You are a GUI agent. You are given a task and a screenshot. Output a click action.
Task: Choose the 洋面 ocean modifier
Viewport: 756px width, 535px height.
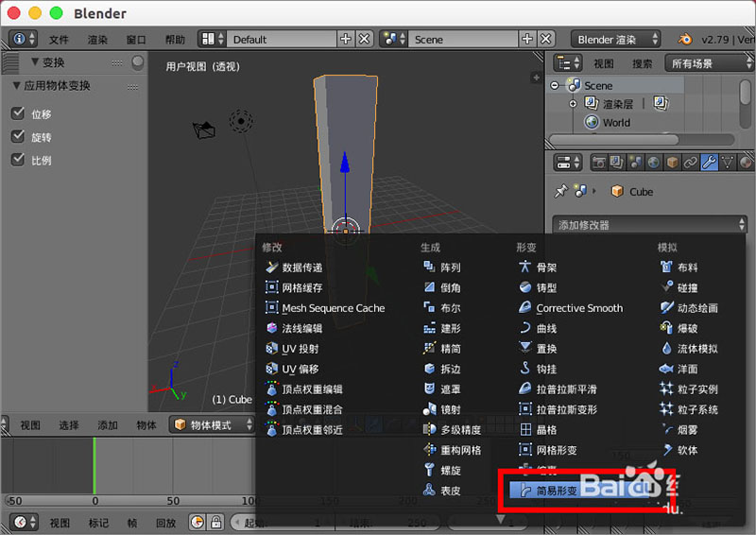coord(679,369)
